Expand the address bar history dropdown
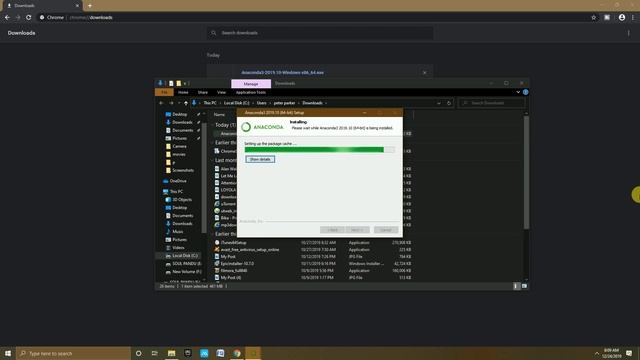 tap(439, 103)
